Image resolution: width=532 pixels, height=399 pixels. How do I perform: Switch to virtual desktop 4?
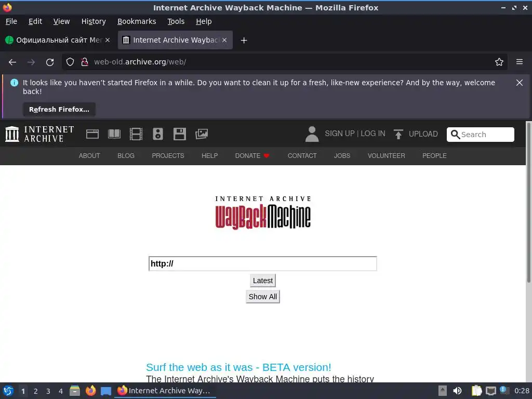coord(61,391)
